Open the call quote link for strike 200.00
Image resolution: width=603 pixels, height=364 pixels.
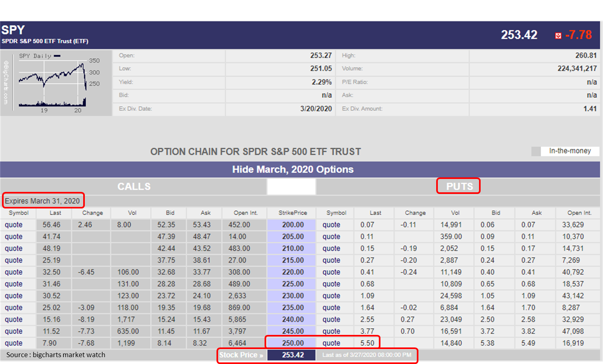(x=14, y=225)
